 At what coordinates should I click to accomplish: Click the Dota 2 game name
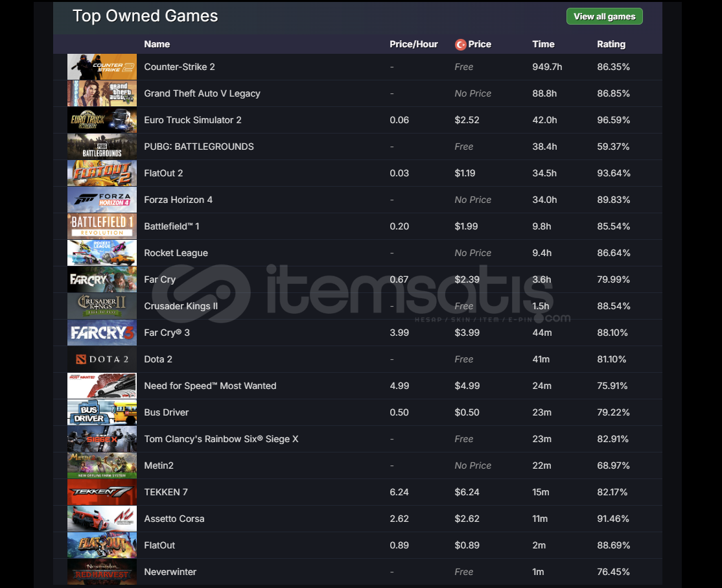(x=158, y=359)
